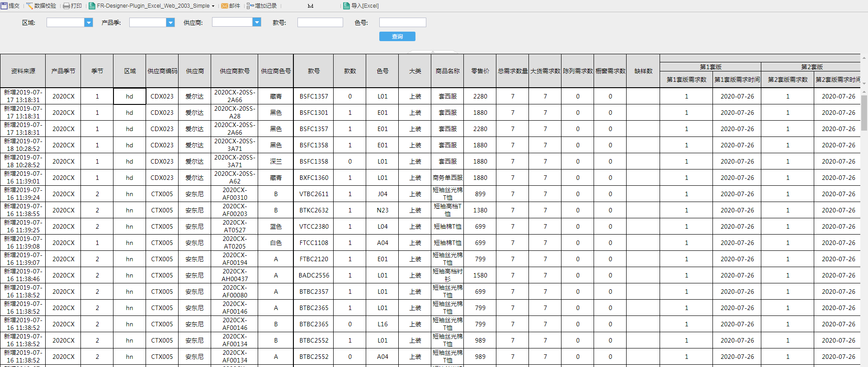Click product name cell 商务单西服
Viewport: 868px width, 367px height.
click(x=448, y=178)
